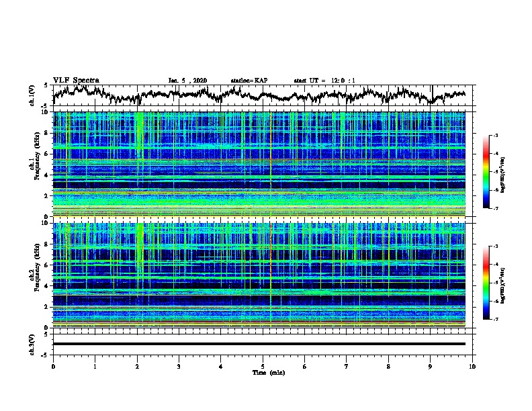Click the time axis tick label "9"

coord(430,367)
